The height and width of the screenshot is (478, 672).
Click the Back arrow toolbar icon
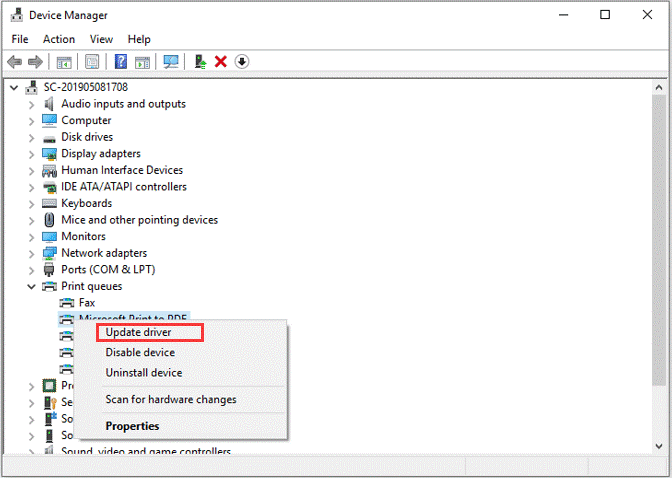tap(15, 62)
